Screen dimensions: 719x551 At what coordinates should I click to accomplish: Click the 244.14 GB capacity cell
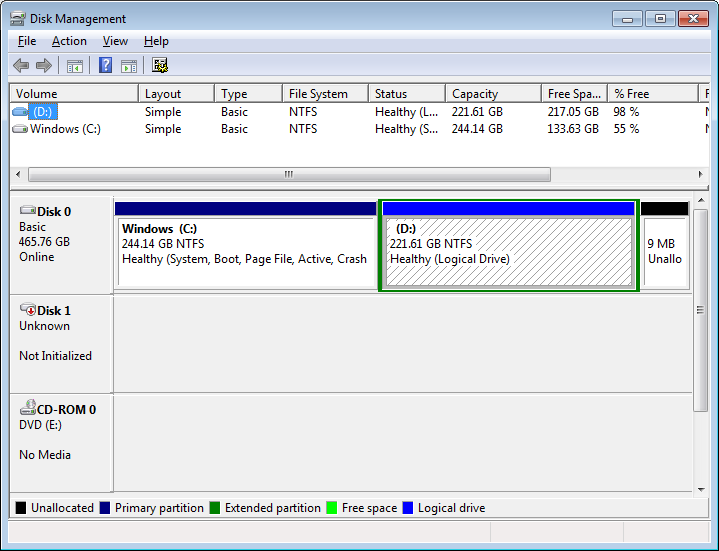point(477,129)
